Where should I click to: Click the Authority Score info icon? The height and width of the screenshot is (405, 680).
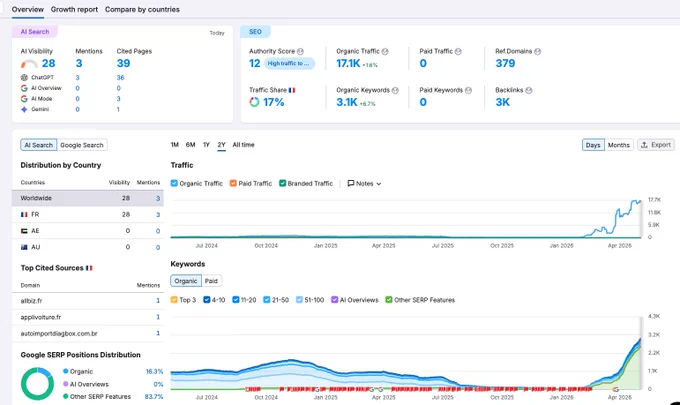click(x=300, y=51)
